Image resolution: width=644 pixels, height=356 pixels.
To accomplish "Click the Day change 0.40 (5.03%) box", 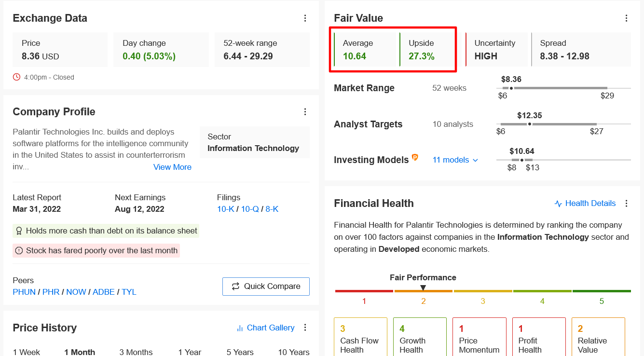I will pyautogui.click(x=161, y=50).
